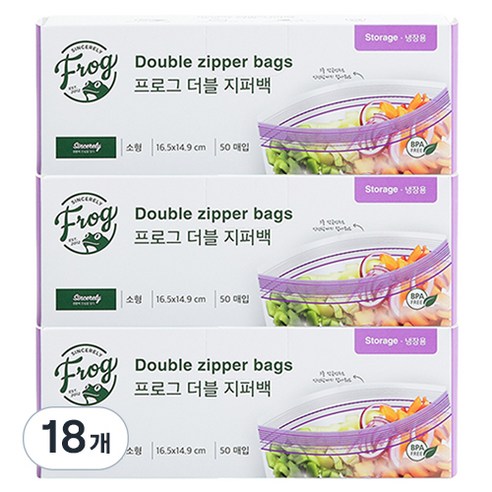Click the purple Storage tag on the bottom box
Viewport: 492px width, 492px height.
click(395, 341)
